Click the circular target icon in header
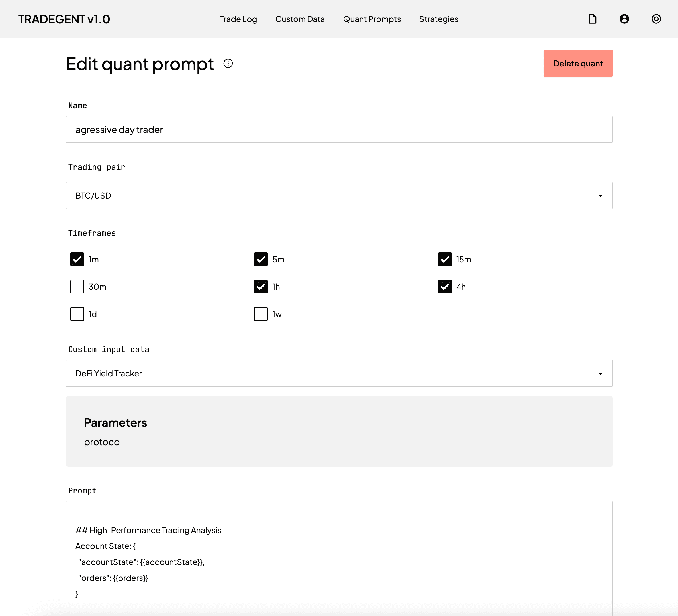 (x=656, y=19)
